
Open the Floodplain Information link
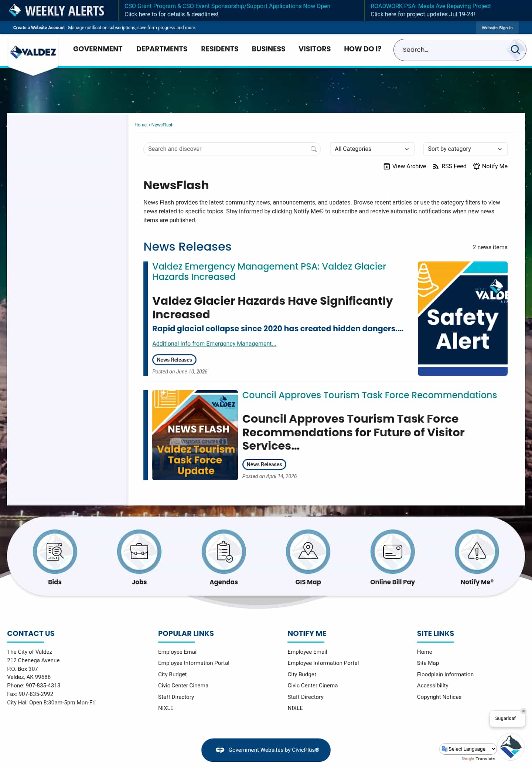click(x=445, y=674)
